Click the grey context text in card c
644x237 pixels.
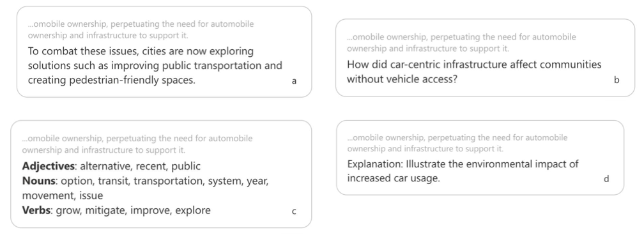click(x=137, y=144)
